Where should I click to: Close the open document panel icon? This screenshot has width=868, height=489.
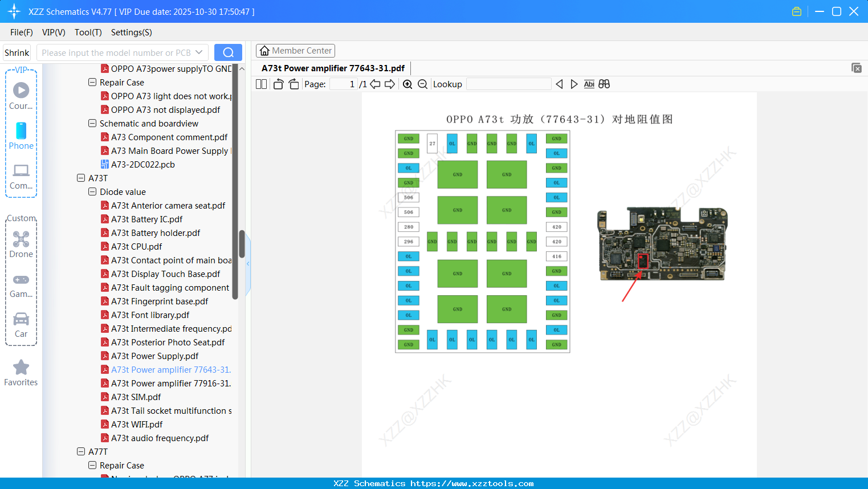pyautogui.click(x=857, y=68)
